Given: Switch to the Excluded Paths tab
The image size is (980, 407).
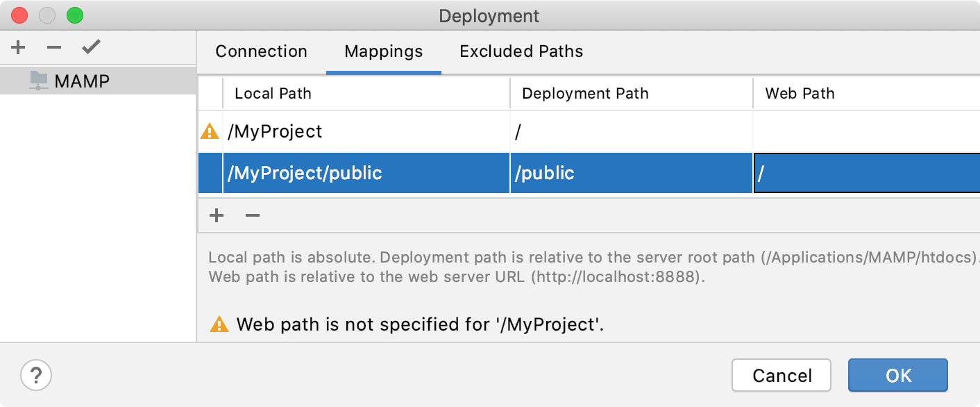Looking at the screenshot, I should click(520, 51).
